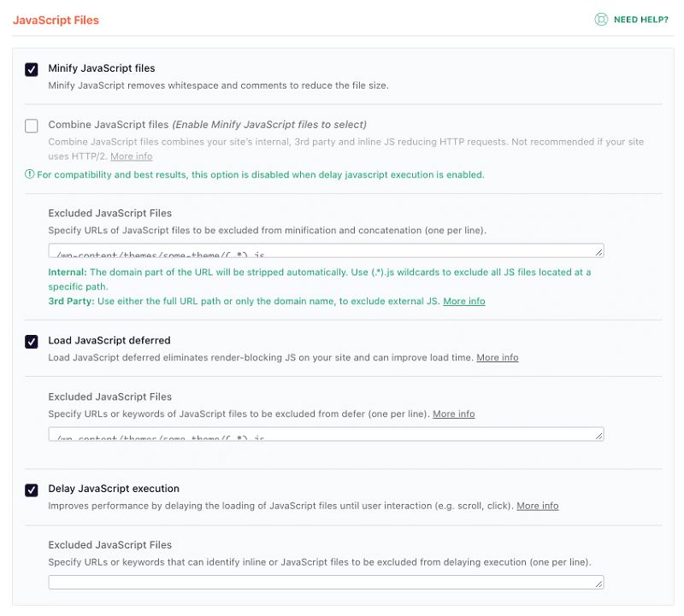Focus the defer excluded JavaScript files textarea

(326, 434)
